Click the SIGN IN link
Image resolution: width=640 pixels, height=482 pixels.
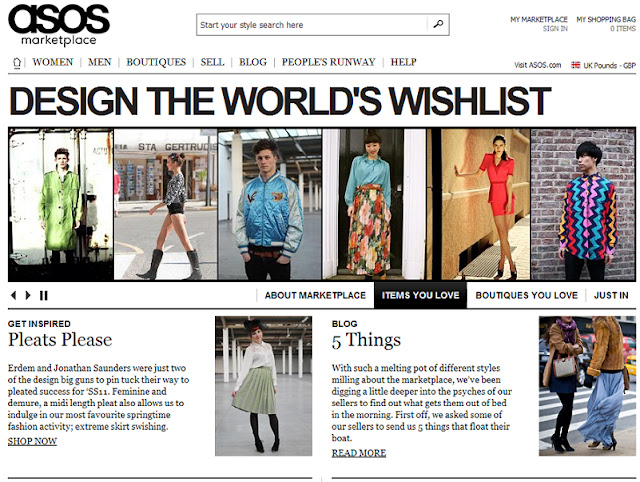(555, 29)
